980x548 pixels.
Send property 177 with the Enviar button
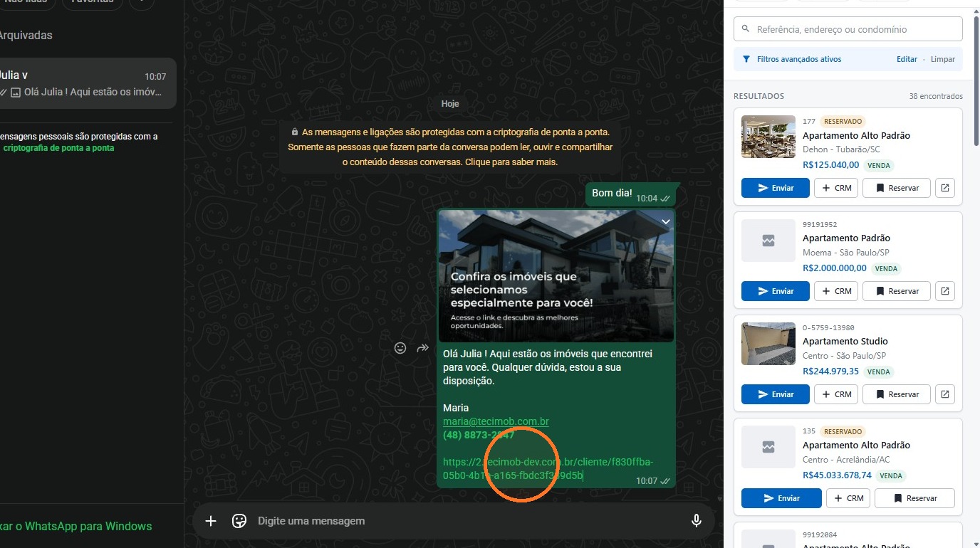pyautogui.click(x=776, y=188)
